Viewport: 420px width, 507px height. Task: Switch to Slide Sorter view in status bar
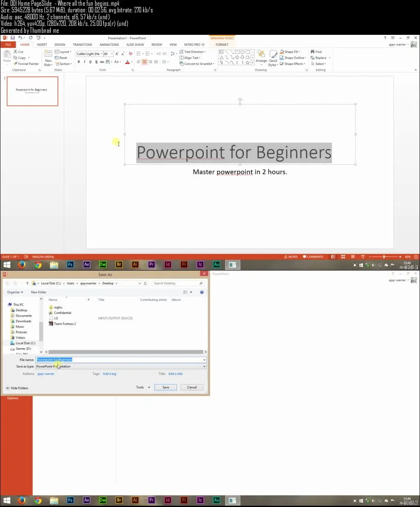point(343,257)
